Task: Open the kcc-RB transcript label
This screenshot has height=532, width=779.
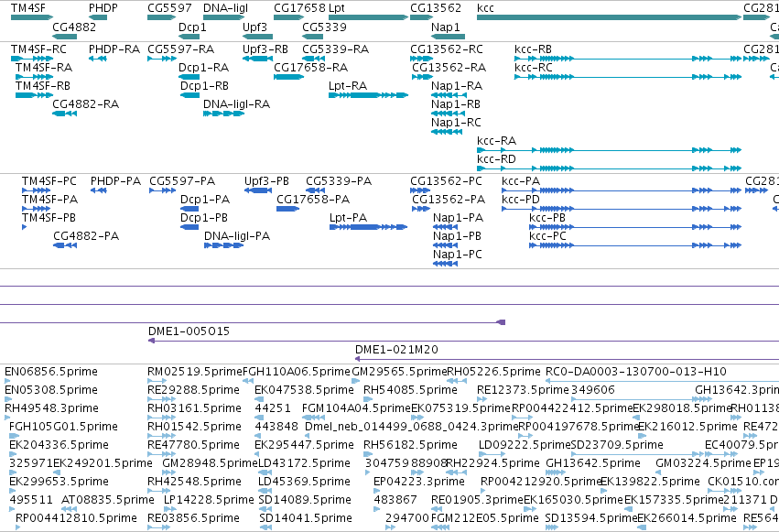Action: point(533,49)
